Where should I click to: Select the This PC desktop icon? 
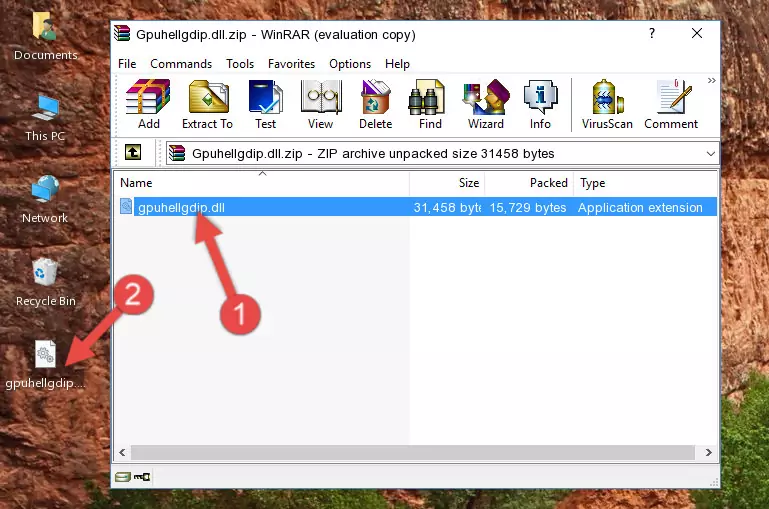pos(45,118)
